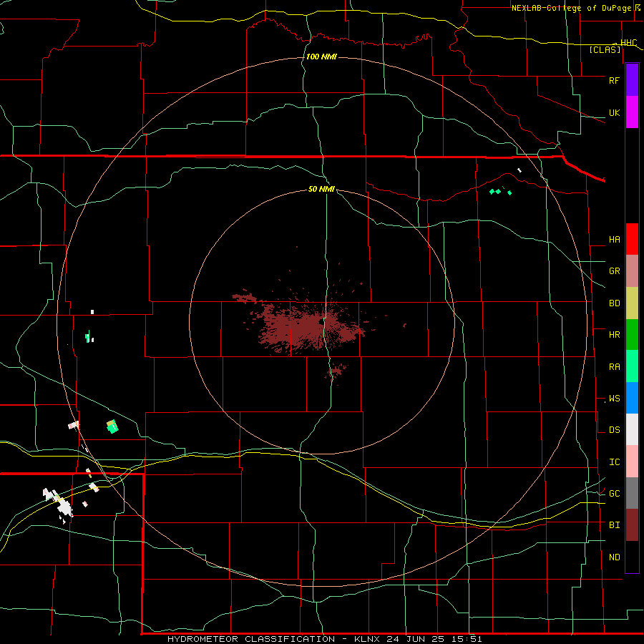Click the WS blue legend swatch
This screenshot has height=644, width=644.
632,398
